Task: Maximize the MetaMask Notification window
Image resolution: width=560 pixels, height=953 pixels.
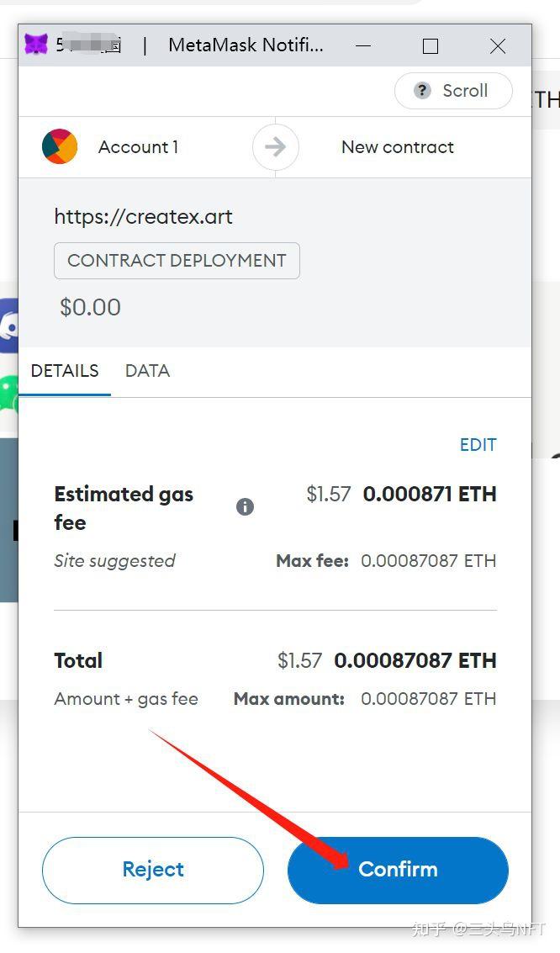Action: point(430,45)
